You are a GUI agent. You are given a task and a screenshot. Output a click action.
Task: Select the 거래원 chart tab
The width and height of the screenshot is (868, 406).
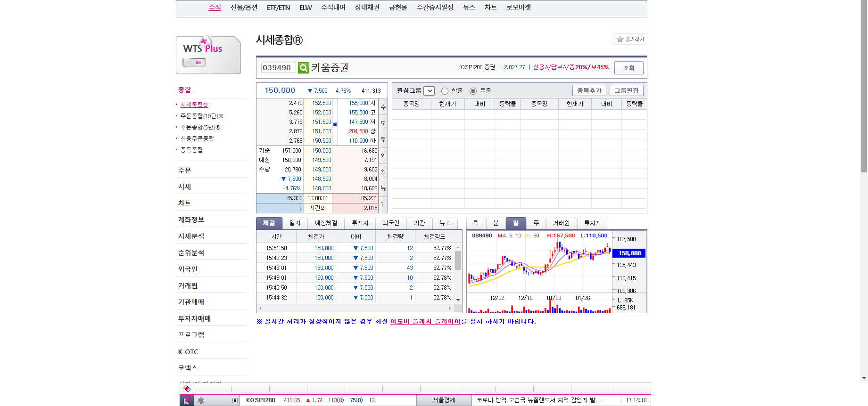coord(561,223)
